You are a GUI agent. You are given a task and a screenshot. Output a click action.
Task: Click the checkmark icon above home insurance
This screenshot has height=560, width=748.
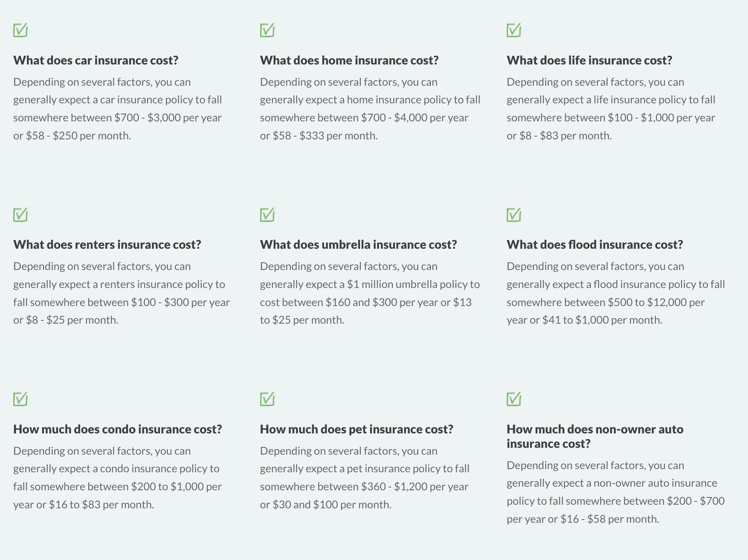coord(267,30)
